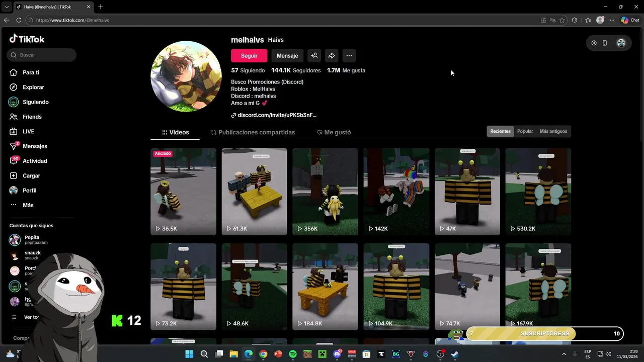The width and height of the screenshot is (644, 362).
Task: Open the LIVE section
Action: point(22,131)
